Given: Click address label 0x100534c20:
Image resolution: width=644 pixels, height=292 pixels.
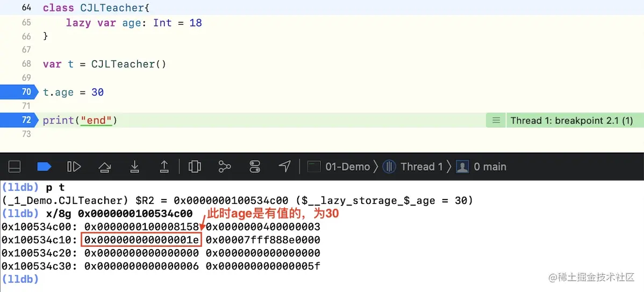Looking at the screenshot, I should pyautogui.click(x=39, y=253).
